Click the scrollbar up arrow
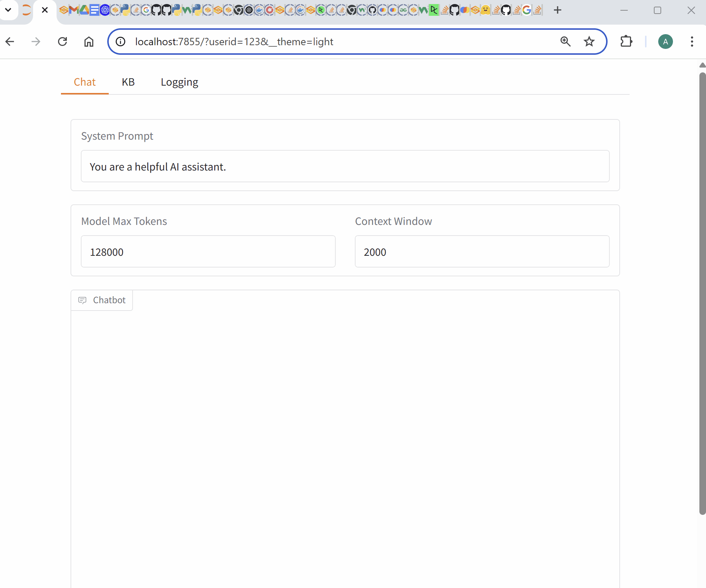This screenshot has width=706, height=588. click(x=702, y=65)
